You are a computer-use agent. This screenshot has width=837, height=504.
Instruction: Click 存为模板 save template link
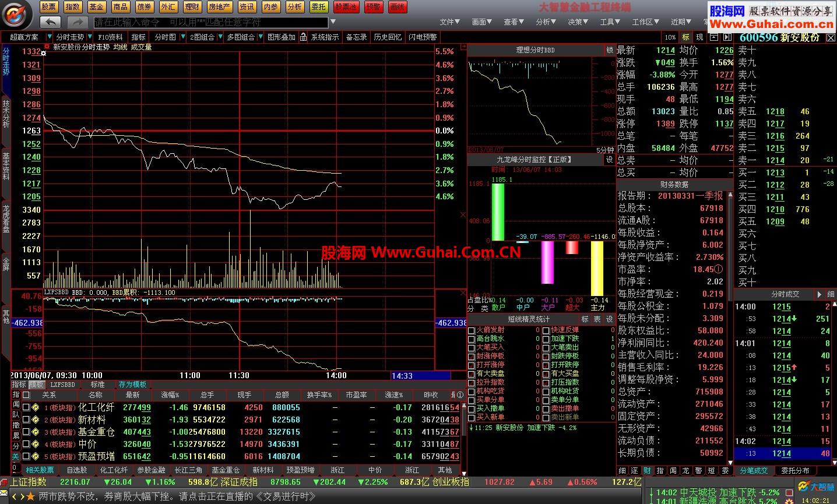pyautogui.click(x=133, y=385)
